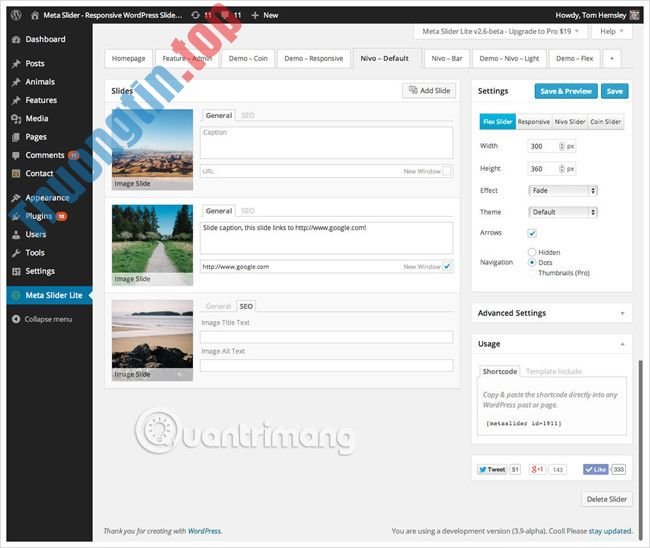Open the Effect dropdown set to Fade

pos(563,191)
